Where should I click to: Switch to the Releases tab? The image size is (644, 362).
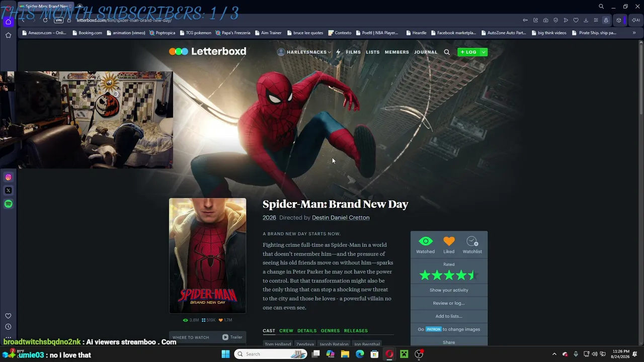(356, 331)
